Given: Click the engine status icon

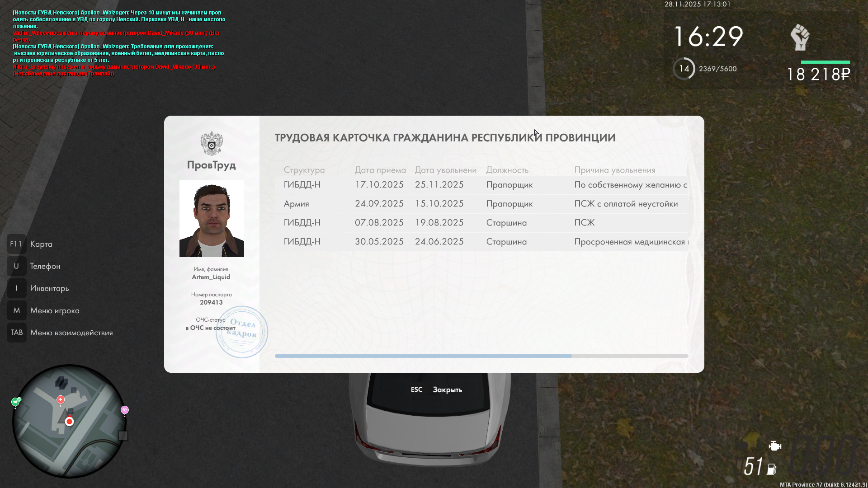Looking at the screenshot, I should click(x=774, y=446).
